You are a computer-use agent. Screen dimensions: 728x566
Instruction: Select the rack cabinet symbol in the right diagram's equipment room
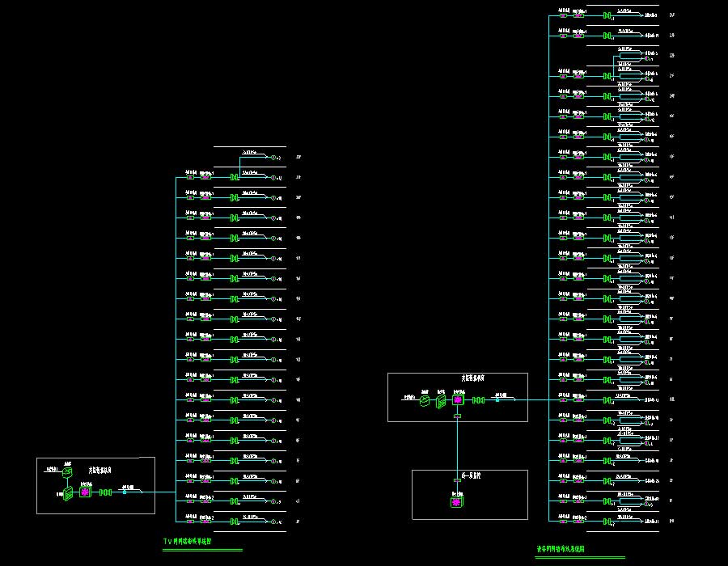441,401
